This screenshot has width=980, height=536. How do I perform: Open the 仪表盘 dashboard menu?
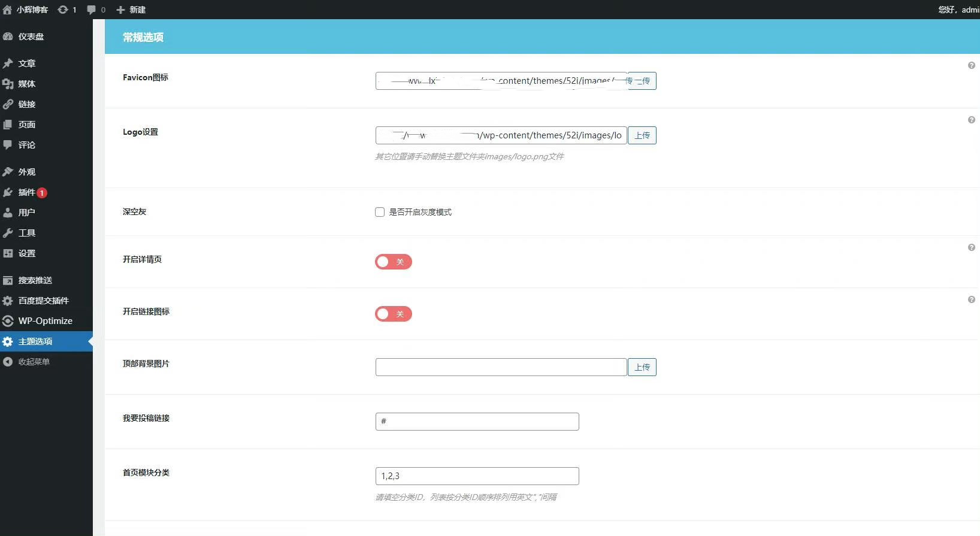(31, 37)
